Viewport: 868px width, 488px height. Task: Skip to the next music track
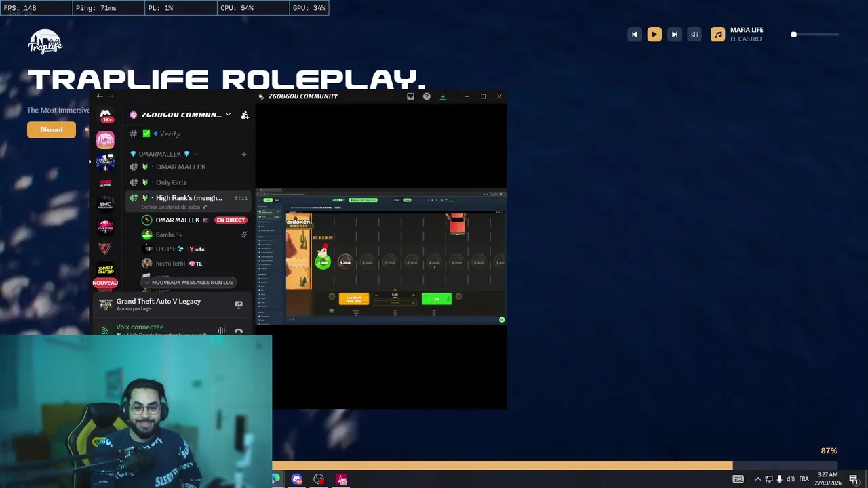click(x=674, y=35)
